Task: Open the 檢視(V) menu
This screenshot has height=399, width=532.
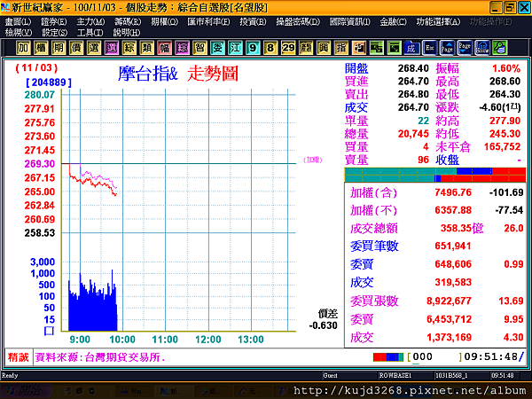Action: 19,33
